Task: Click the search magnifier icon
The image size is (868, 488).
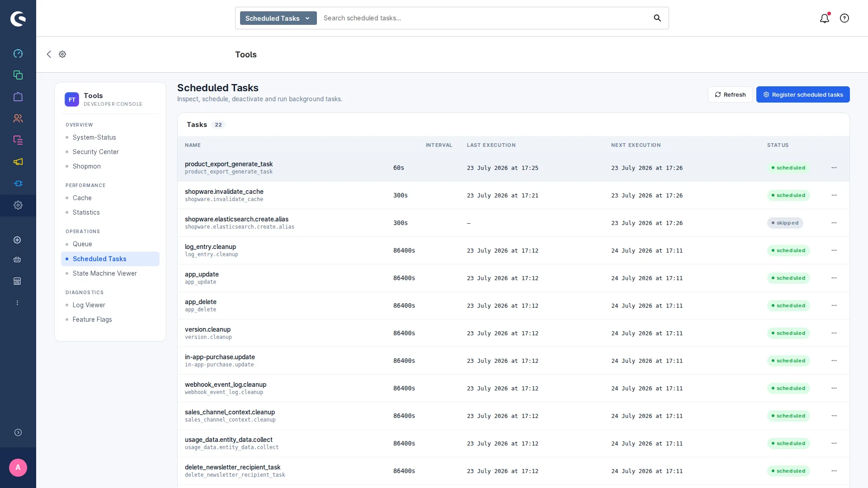Action: 657,18
